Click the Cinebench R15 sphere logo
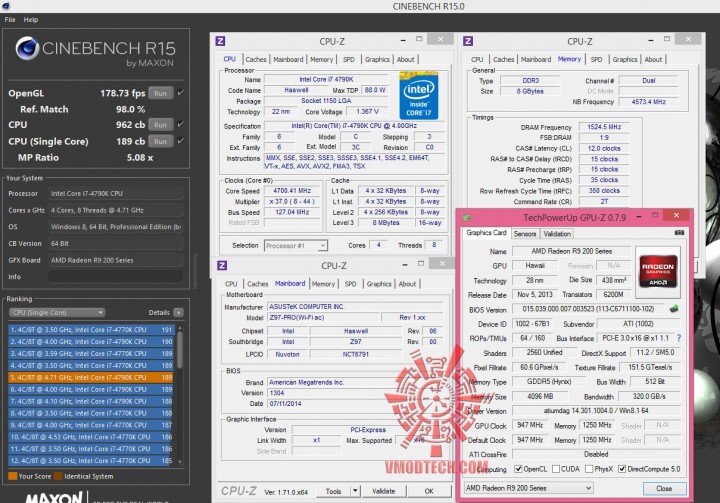 click(x=27, y=48)
